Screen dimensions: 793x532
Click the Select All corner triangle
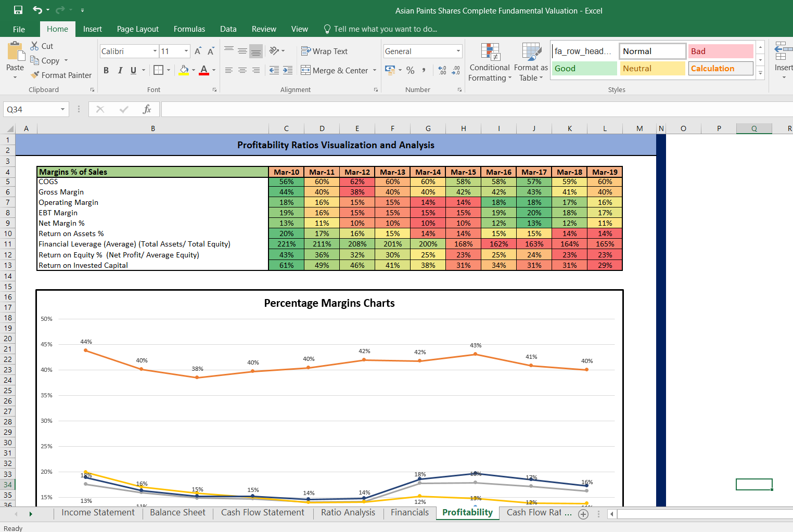coord(10,128)
